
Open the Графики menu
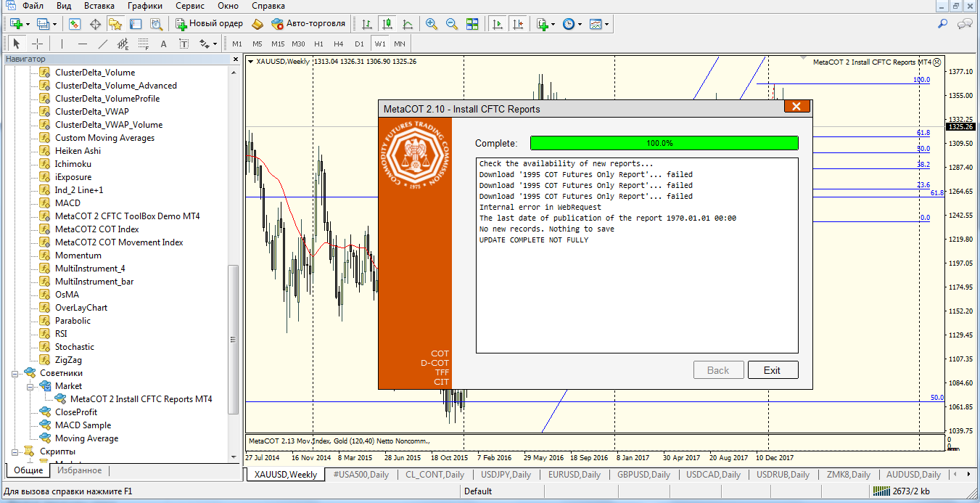pos(145,6)
